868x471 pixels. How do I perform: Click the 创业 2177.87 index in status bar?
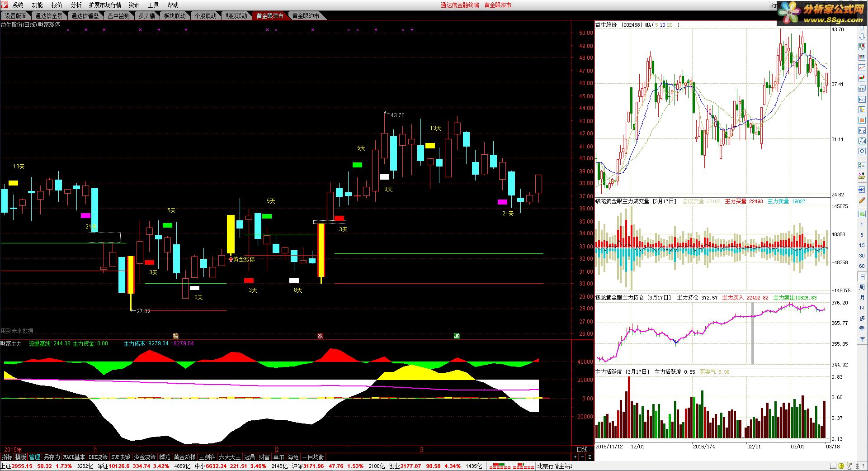[405, 466]
